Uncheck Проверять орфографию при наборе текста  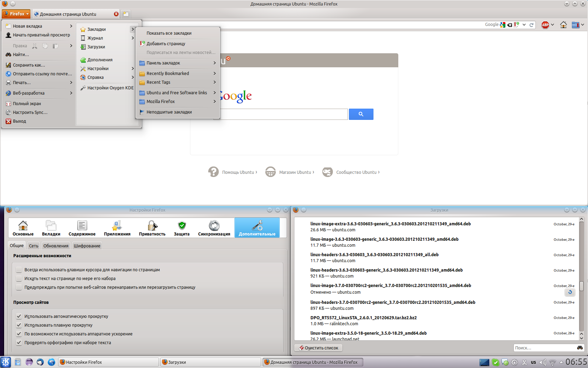point(19,343)
